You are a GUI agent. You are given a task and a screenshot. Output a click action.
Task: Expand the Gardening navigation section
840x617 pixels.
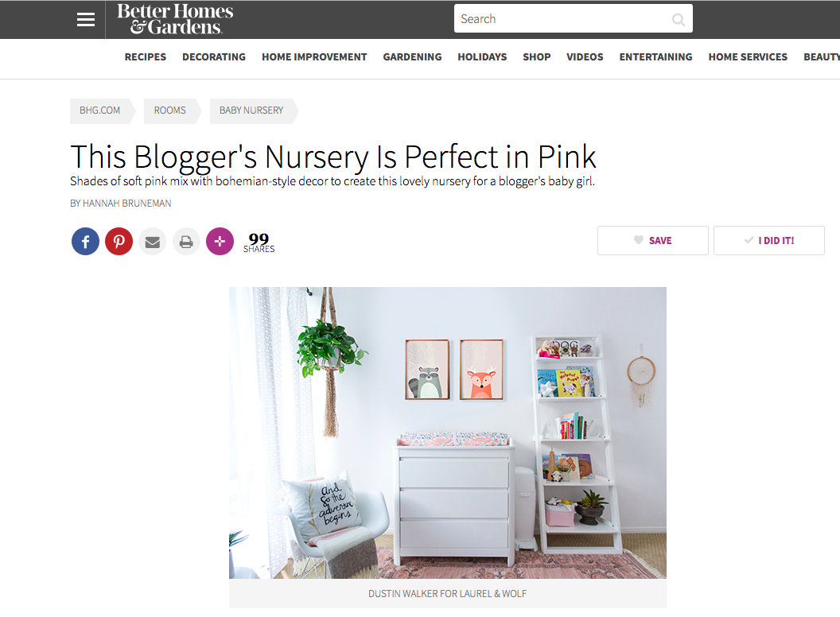pyautogui.click(x=412, y=56)
